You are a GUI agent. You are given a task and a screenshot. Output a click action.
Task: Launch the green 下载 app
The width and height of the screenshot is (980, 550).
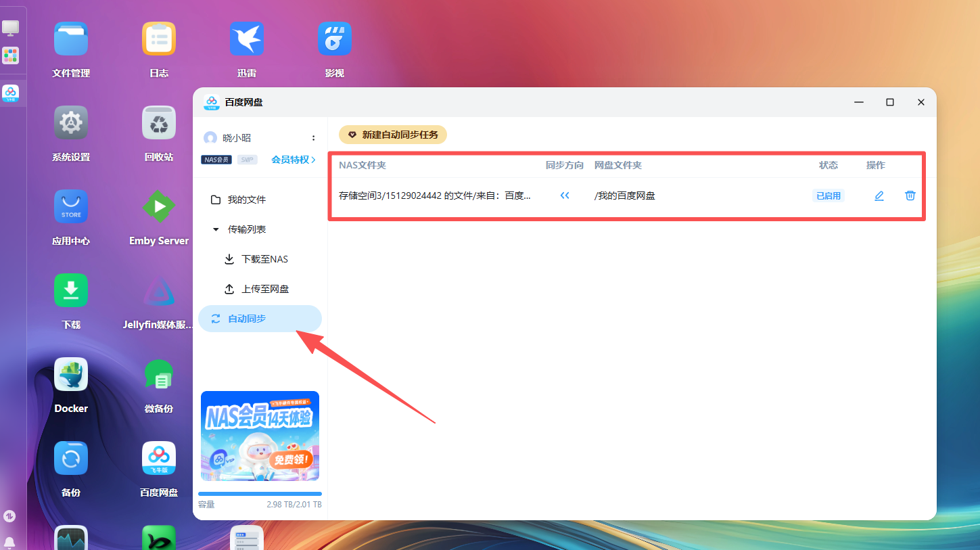[71, 290]
